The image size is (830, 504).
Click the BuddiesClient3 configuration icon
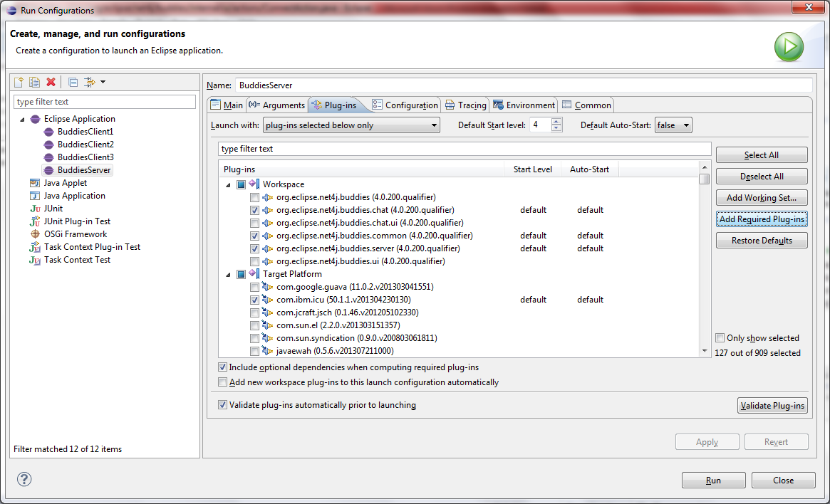[x=48, y=157]
